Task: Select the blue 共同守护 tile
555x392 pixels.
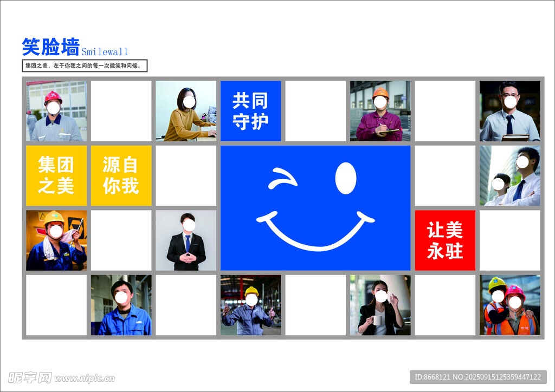Action: [250, 111]
